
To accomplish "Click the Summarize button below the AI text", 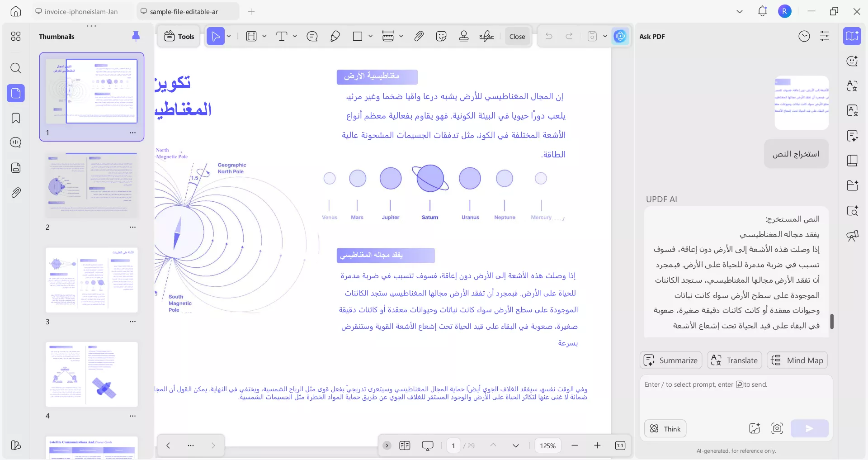I will click(671, 360).
